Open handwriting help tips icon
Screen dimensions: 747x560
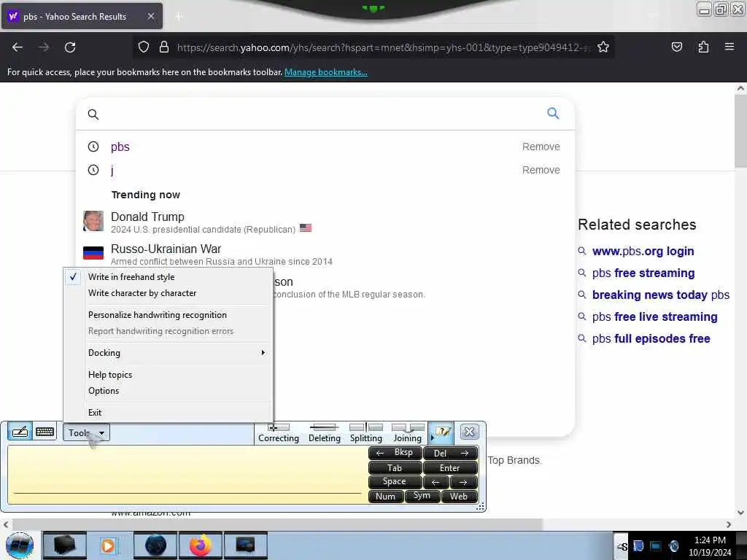pos(443,432)
